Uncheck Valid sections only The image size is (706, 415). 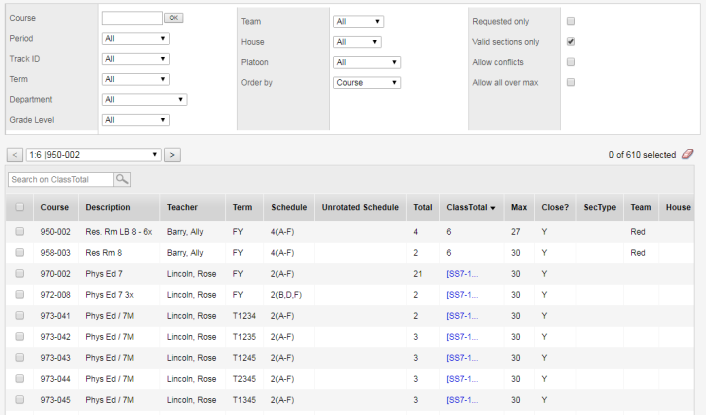[x=571, y=42]
